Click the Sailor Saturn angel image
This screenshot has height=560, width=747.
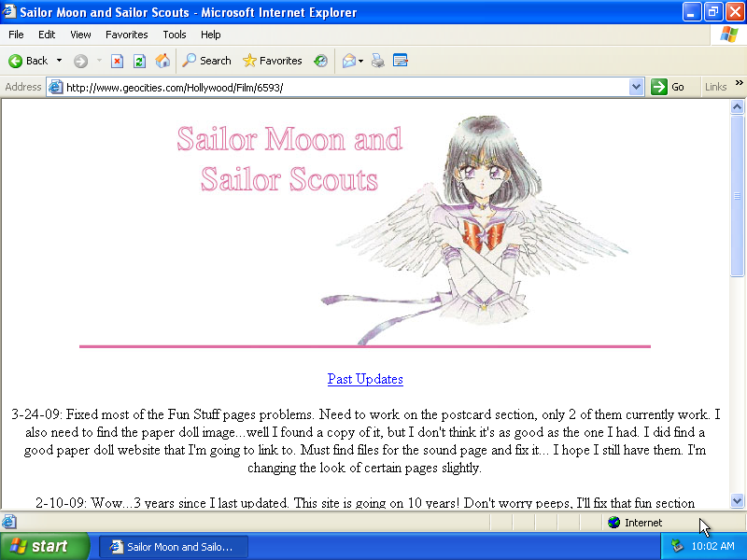click(x=476, y=229)
